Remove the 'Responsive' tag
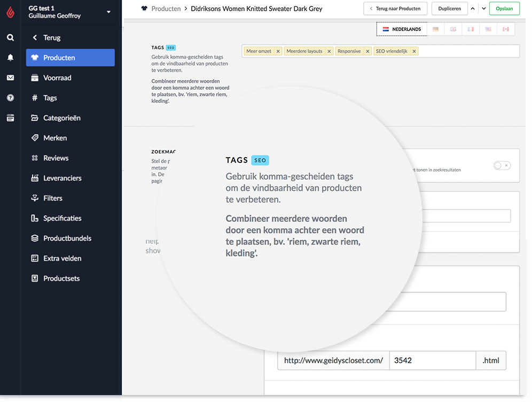 (x=367, y=51)
